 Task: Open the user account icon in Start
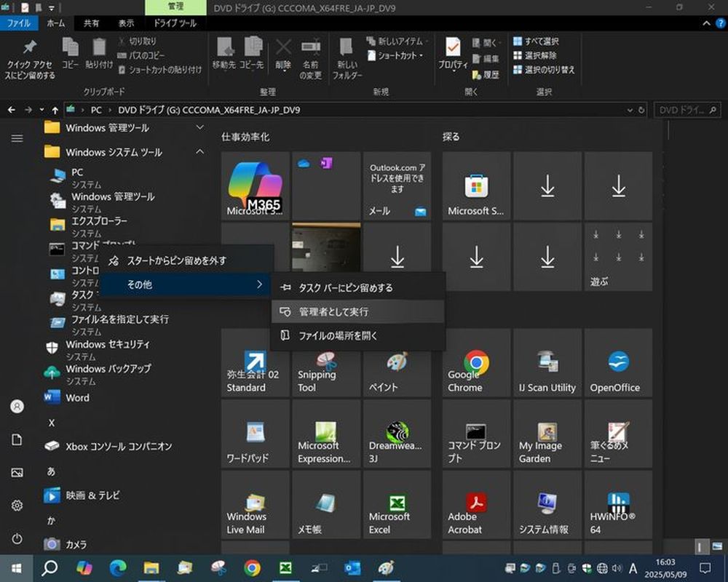[x=17, y=407]
